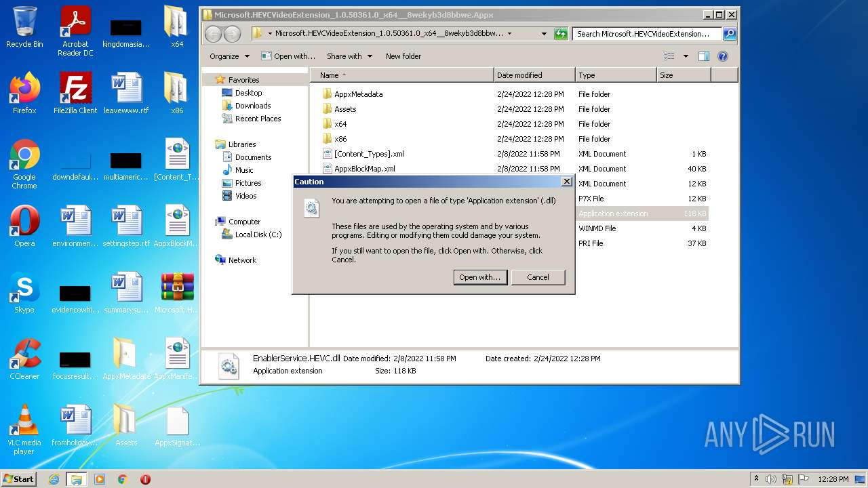This screenshot has width=868, height=488.
Task: Sort by Size column header
Action: point(684,75)
